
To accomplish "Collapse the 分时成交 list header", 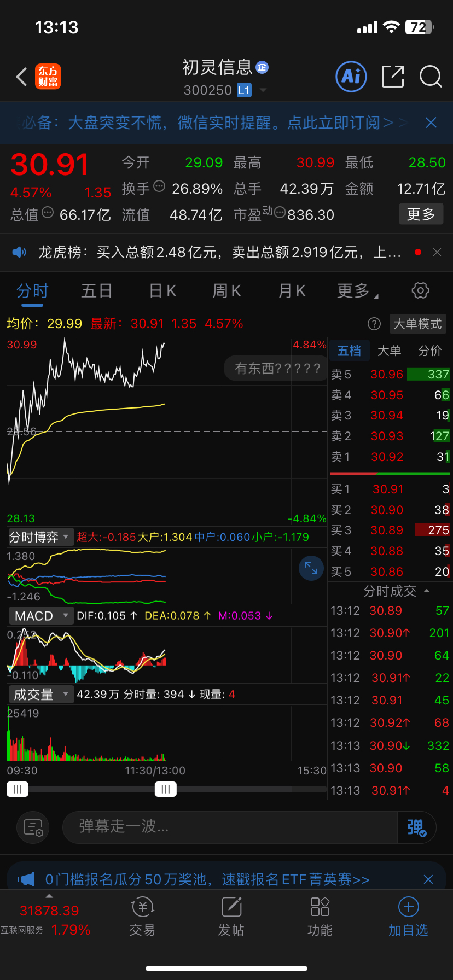I will pos(396,591).
